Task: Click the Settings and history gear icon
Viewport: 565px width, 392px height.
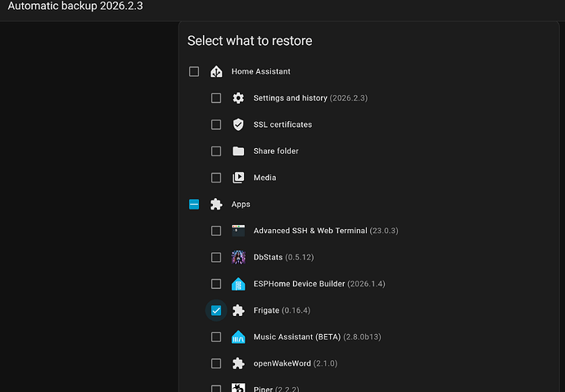Action: pos(238,98)
